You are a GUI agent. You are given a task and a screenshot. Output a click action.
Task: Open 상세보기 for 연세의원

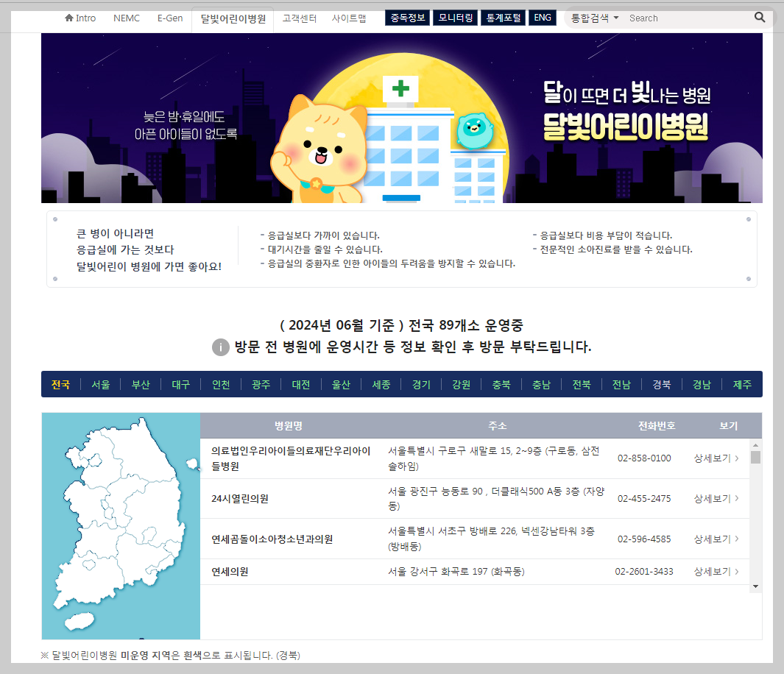pyautogui.click(x=716, y=572)
